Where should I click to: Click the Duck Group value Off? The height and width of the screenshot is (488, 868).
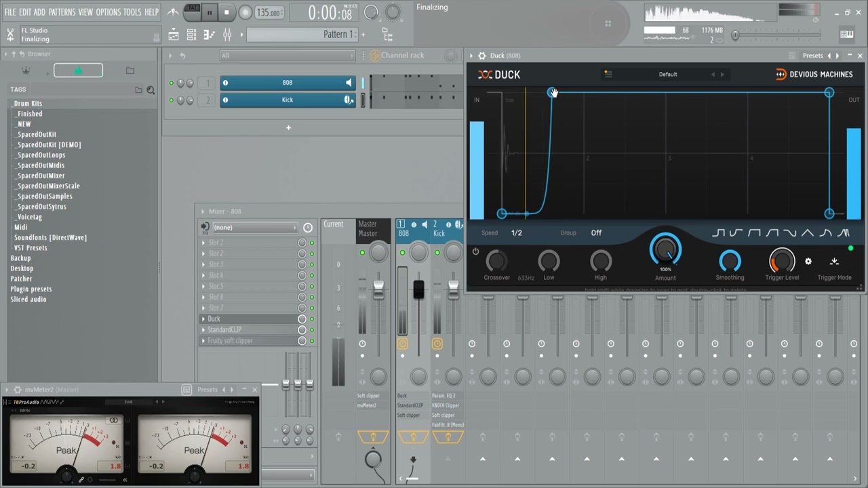(x=596, y=233)
